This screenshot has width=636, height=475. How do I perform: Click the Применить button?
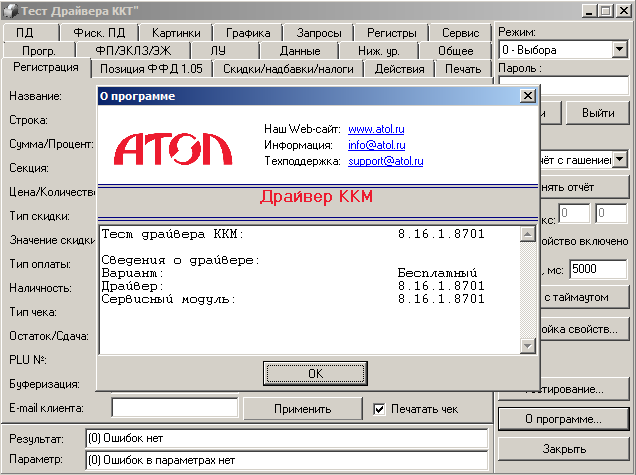tap(303, 409)
